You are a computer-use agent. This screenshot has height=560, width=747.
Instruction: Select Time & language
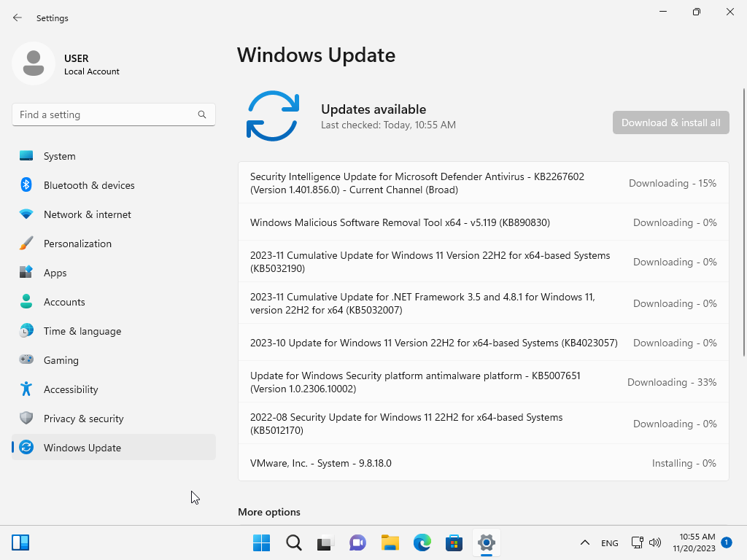113,330
